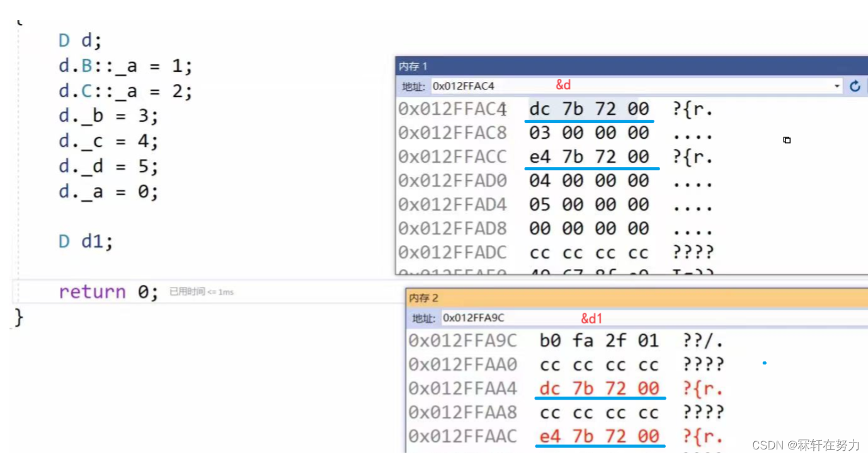Screen dimensions: 868x457
Task: Click memory row address 0x012FFAA8 in Memory 2
Action: tap(462, 412)
